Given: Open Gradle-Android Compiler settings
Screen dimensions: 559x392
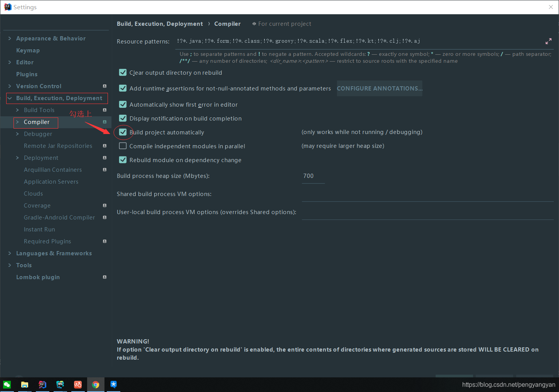Looking at the screenshot, I should point(59,218).
